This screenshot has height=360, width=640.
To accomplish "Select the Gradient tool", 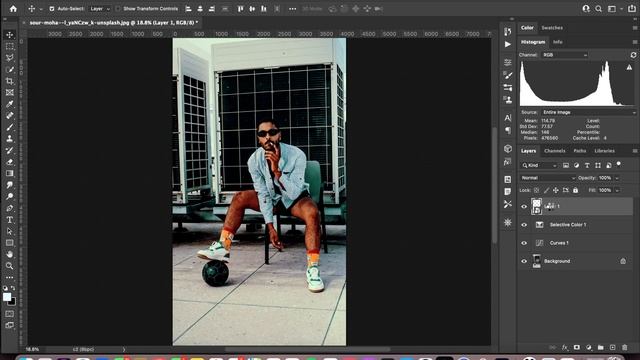I will point(10,173).
